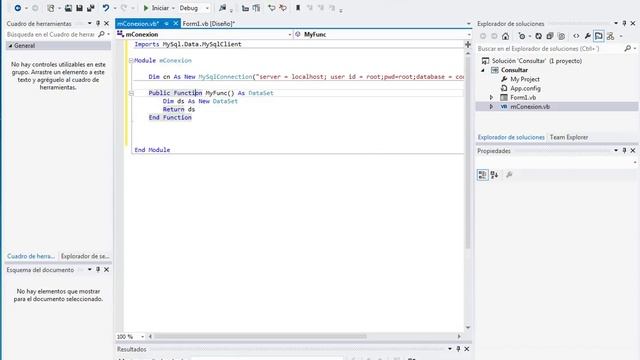Collapse the Module mConexion block

(131, 60)
